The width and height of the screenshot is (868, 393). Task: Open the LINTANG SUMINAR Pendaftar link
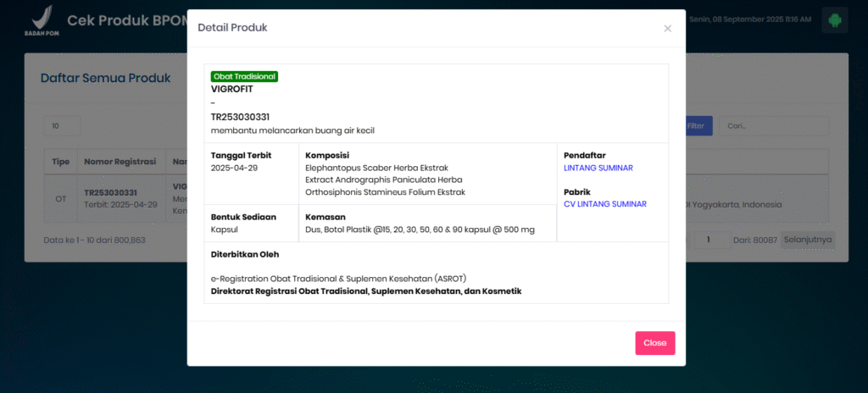click(x=598, y=168)
